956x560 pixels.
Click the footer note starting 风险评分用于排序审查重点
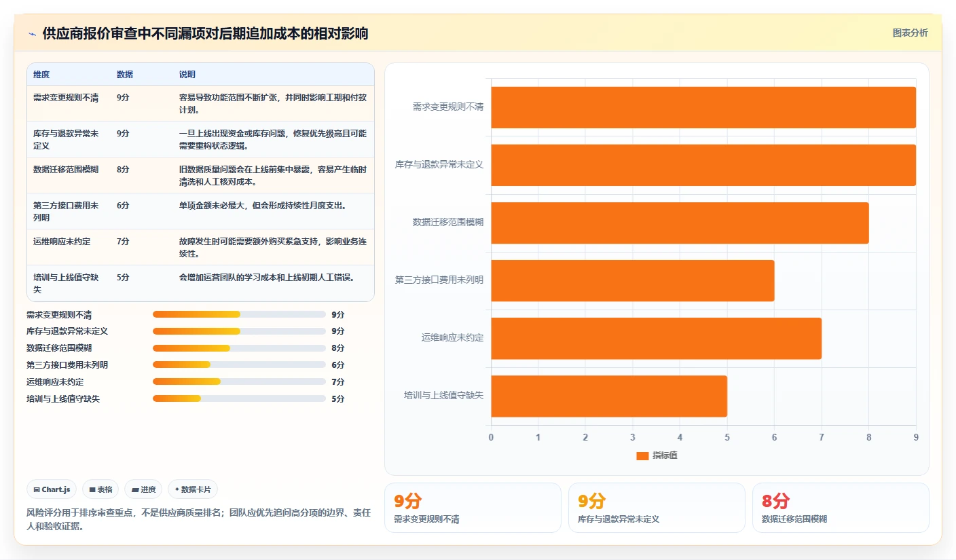(198, 519)
